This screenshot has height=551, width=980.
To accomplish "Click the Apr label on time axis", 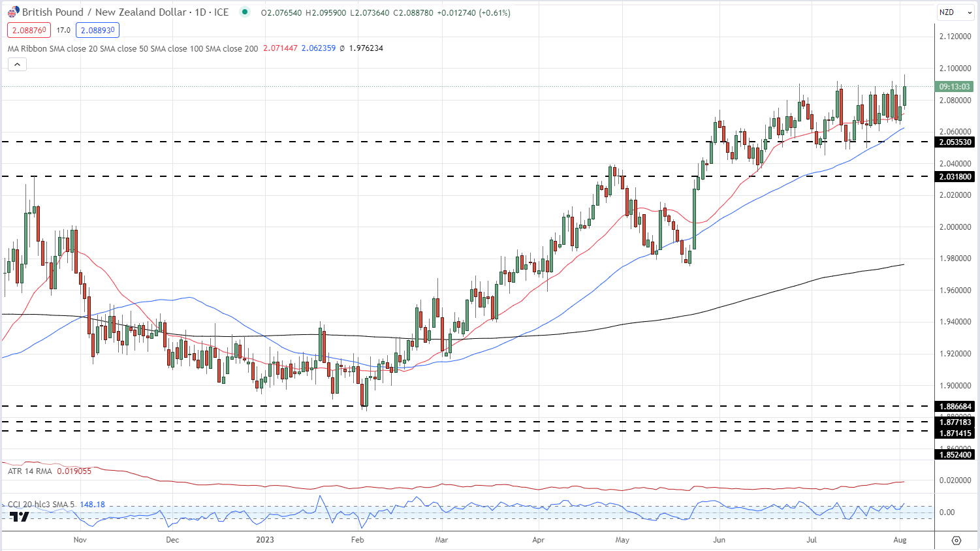I will (x=538, y=540).
